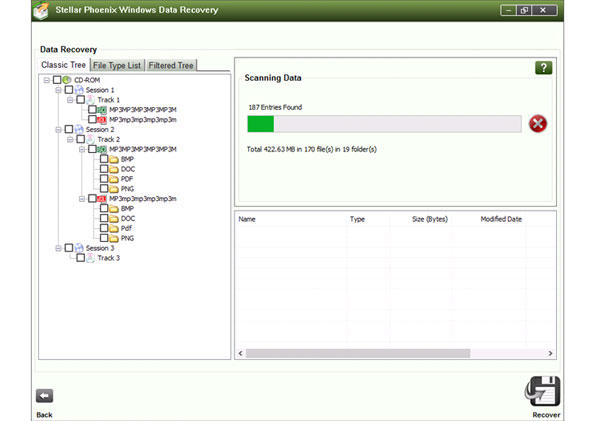The width and height of the screenshot is (590, 421).
Task: Click the Name column header
Action: pyautogui.click(x=247, y=219)
